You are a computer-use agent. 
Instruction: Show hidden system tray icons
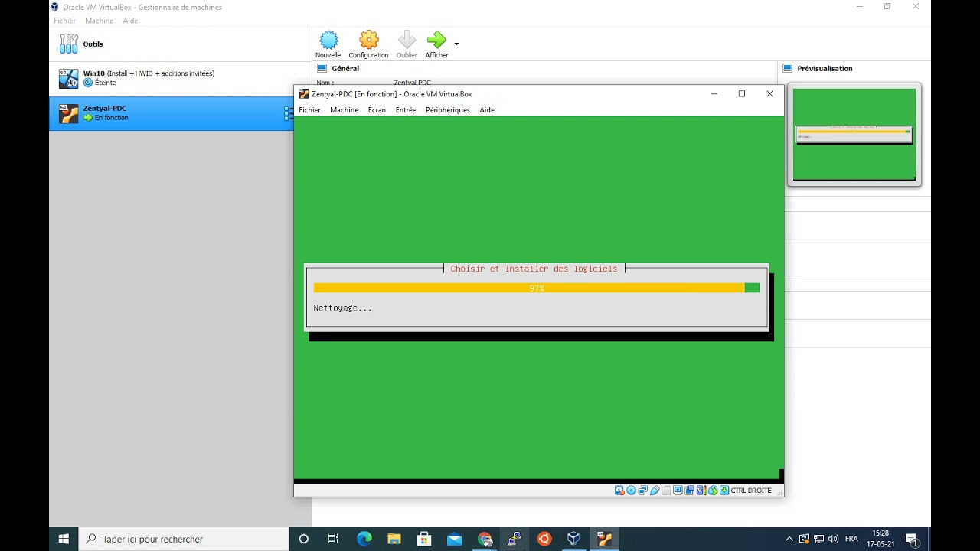pyautogui.click(x=789, y=539)
